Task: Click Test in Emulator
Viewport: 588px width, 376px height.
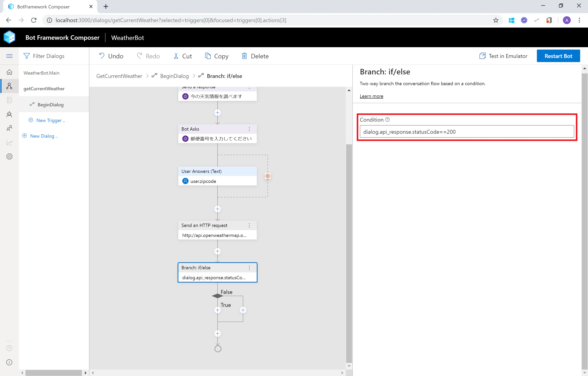Action: tap(503, 56)
